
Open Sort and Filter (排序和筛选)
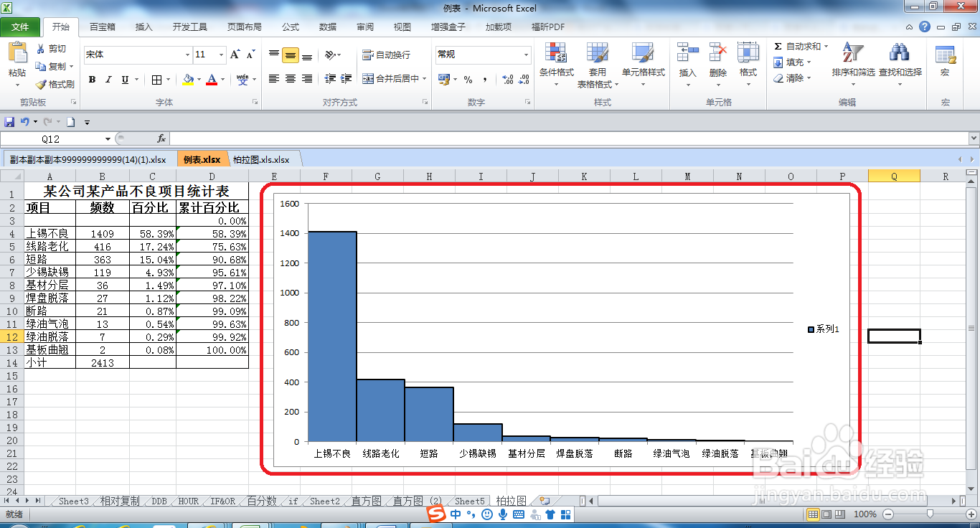853,64
